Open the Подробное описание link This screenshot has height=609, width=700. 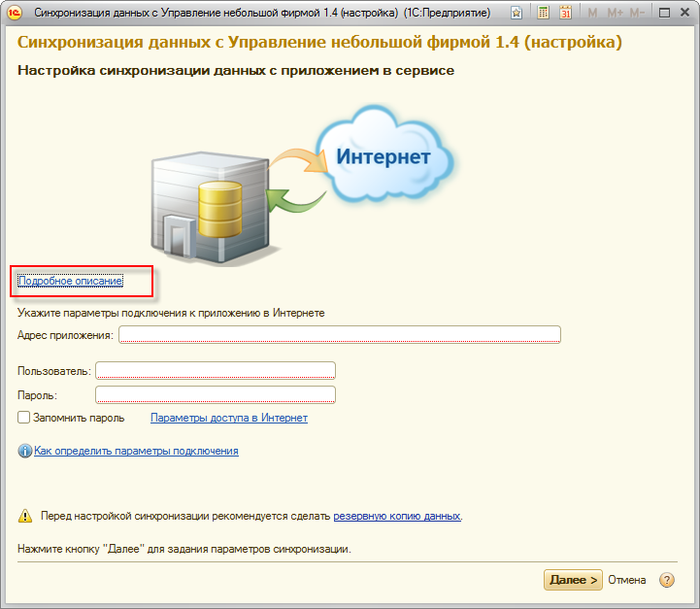tap(71, 281)
